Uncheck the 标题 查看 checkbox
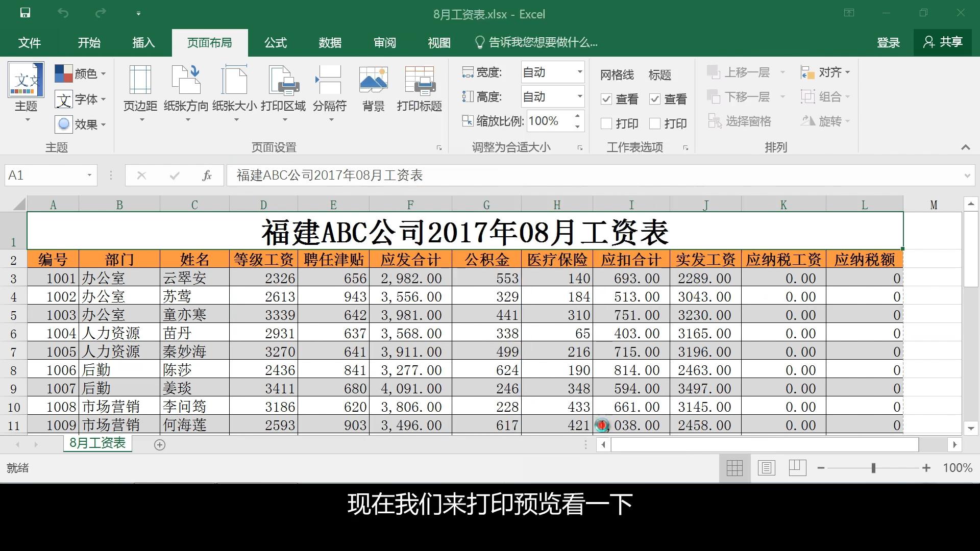 (655, 99)
